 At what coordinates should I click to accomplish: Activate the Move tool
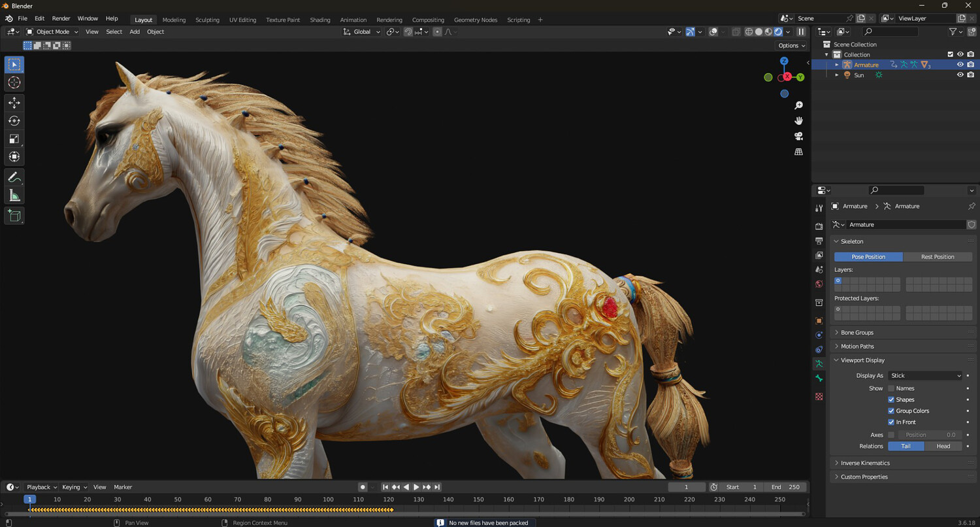pos(14,103)
